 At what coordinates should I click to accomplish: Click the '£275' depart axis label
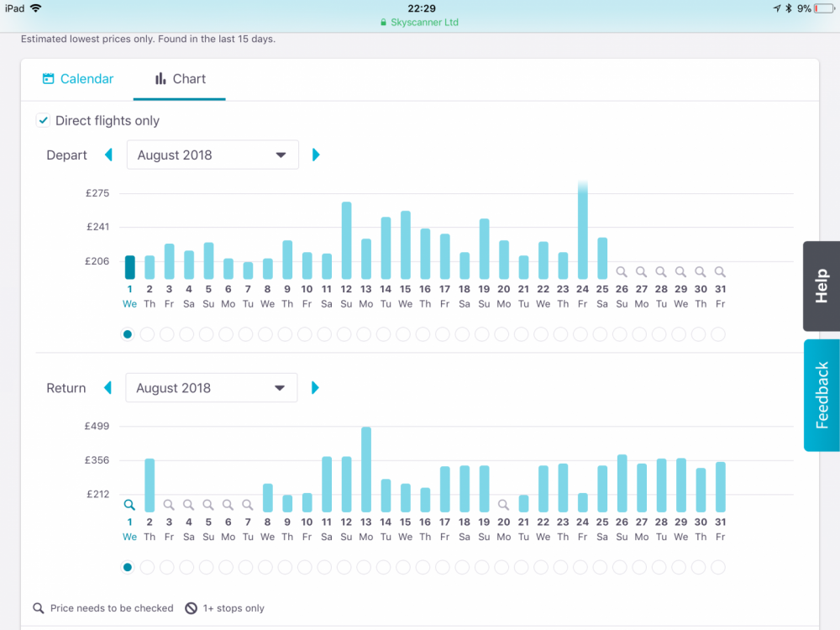tap(97, 193)
